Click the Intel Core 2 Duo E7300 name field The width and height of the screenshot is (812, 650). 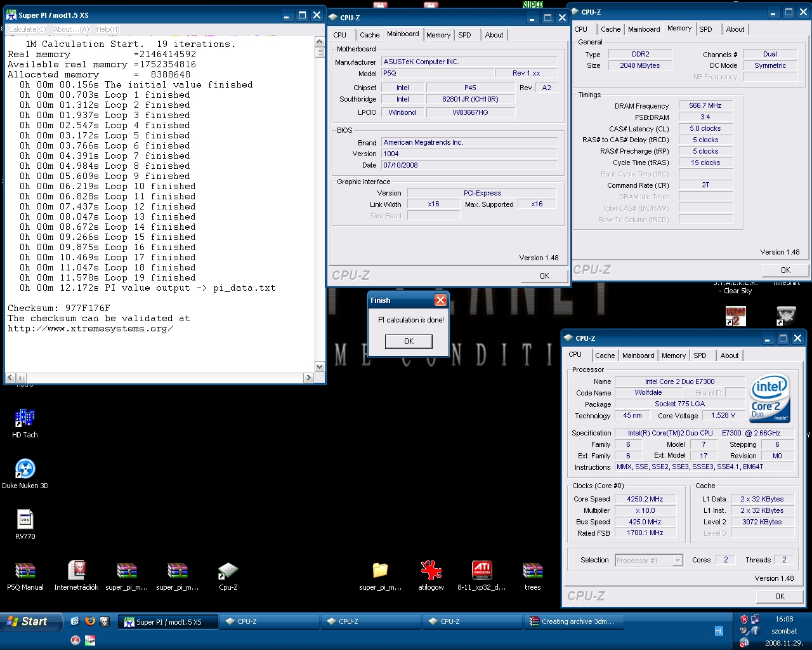(x=679, y=381)
